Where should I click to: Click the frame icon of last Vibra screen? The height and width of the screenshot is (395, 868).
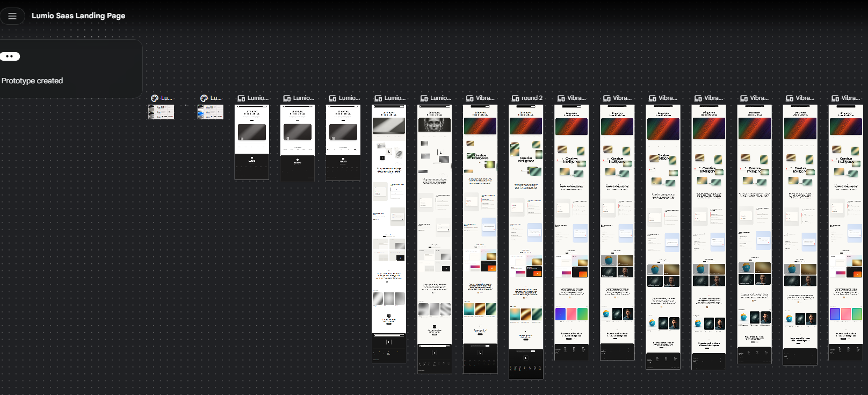tap(835, 98)
